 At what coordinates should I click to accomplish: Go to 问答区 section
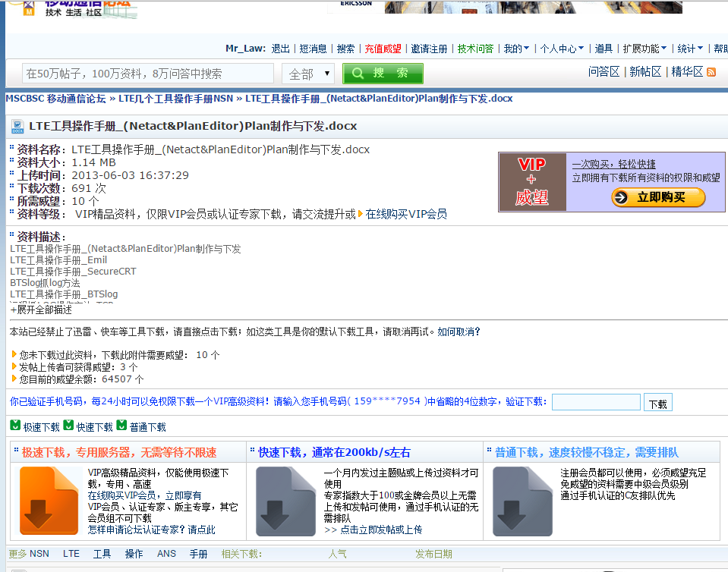click(x=604, y=72)
